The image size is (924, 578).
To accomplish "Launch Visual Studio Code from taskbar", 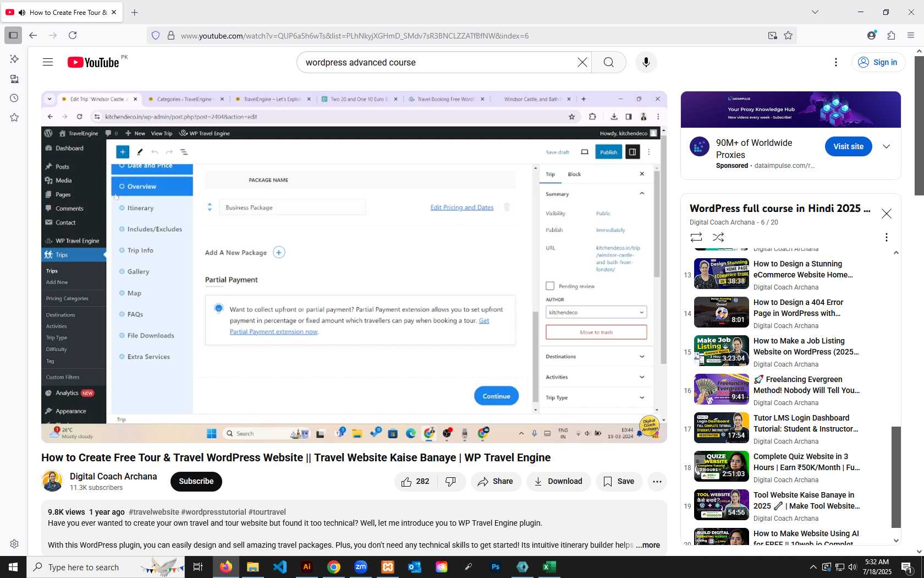I will click(280, 566).
